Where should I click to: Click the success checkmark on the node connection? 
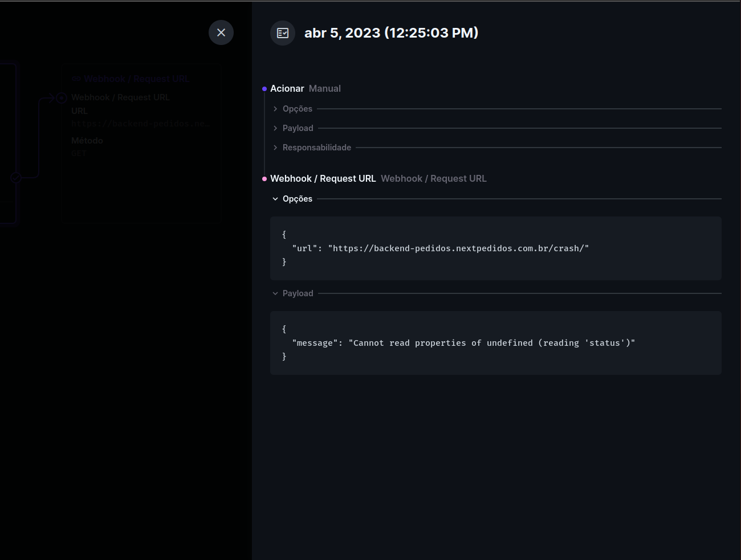[15, 177]
